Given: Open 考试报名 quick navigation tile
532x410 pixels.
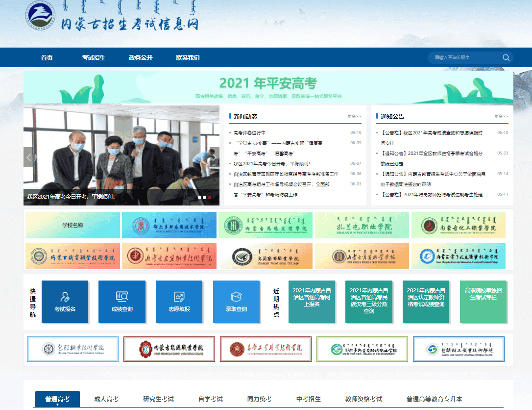Looking at the screenshot, I should pos(65,302).
